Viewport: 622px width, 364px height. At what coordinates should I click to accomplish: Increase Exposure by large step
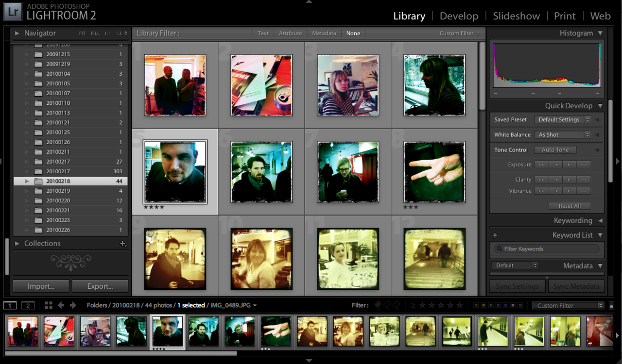coord(584,165)
